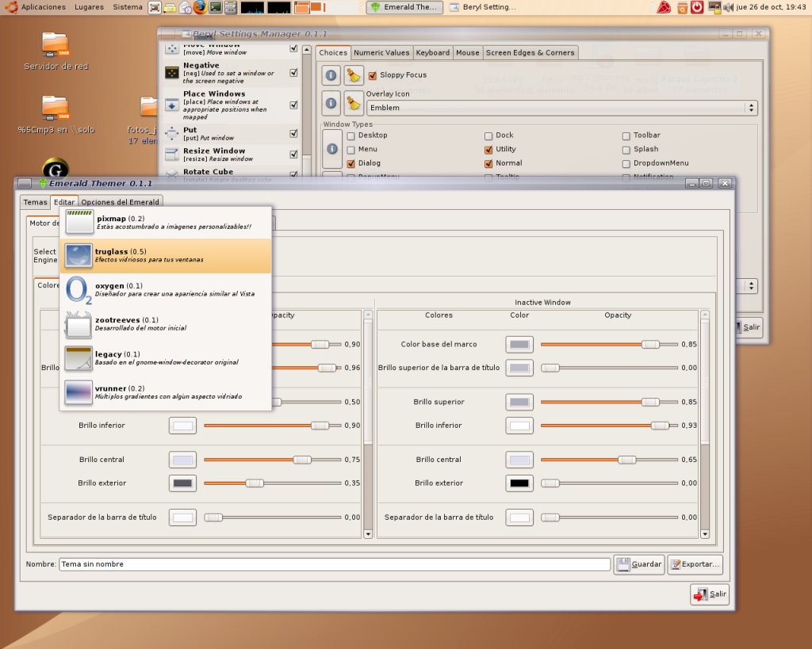Uncheck the Dialog window type checkbox
Screen dimensions: 812x649
coord(351,164)
